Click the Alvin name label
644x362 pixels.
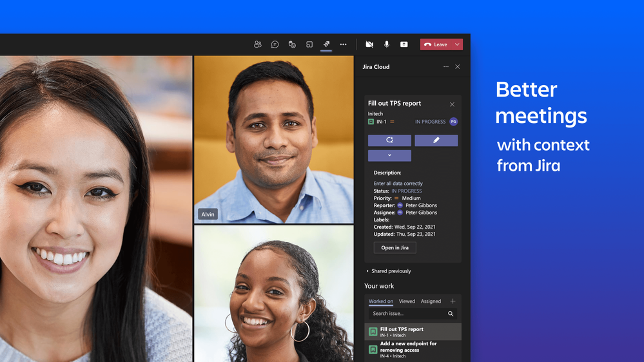[208, 214]
